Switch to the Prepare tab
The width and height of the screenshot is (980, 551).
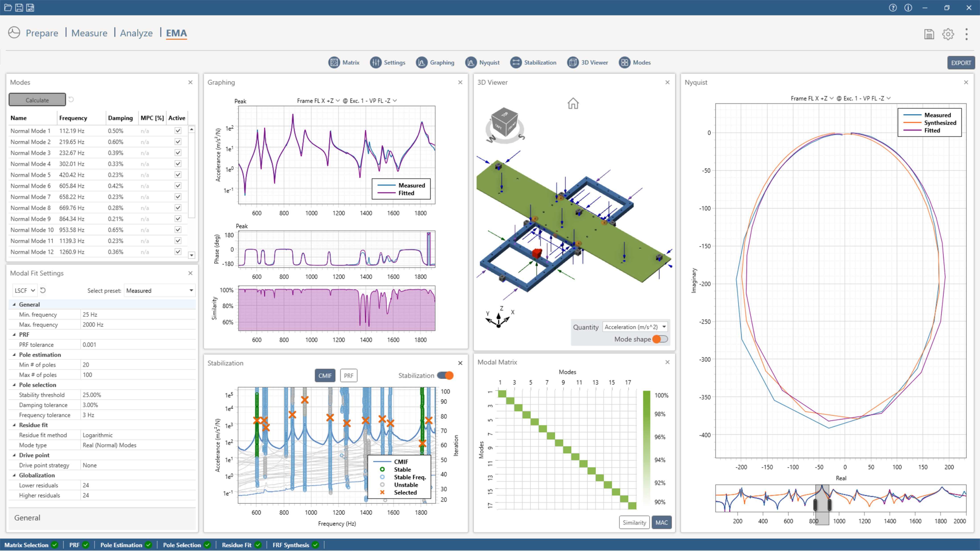(42, 33)
